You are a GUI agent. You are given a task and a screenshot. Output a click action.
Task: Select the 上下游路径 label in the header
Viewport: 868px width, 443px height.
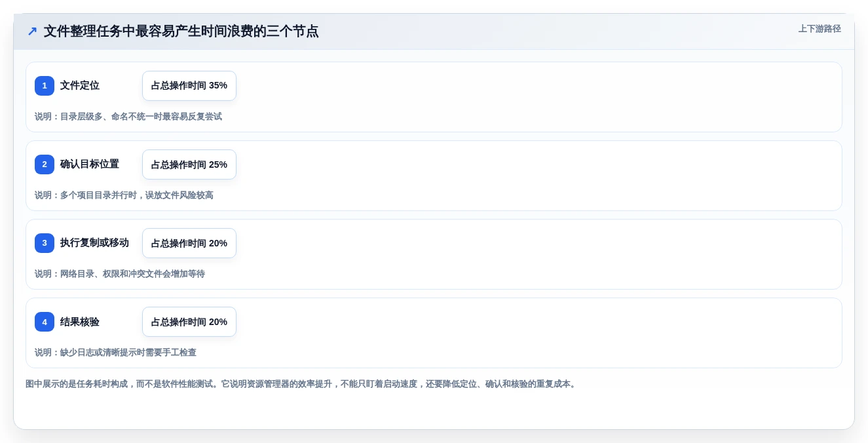coord(820,29)
